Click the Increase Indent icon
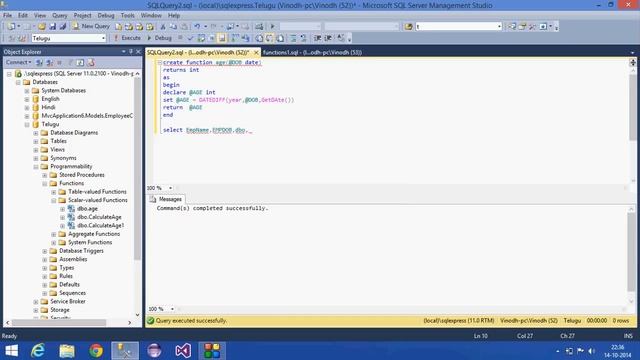The width and height of the screenshot is (640, 360). 328,38
